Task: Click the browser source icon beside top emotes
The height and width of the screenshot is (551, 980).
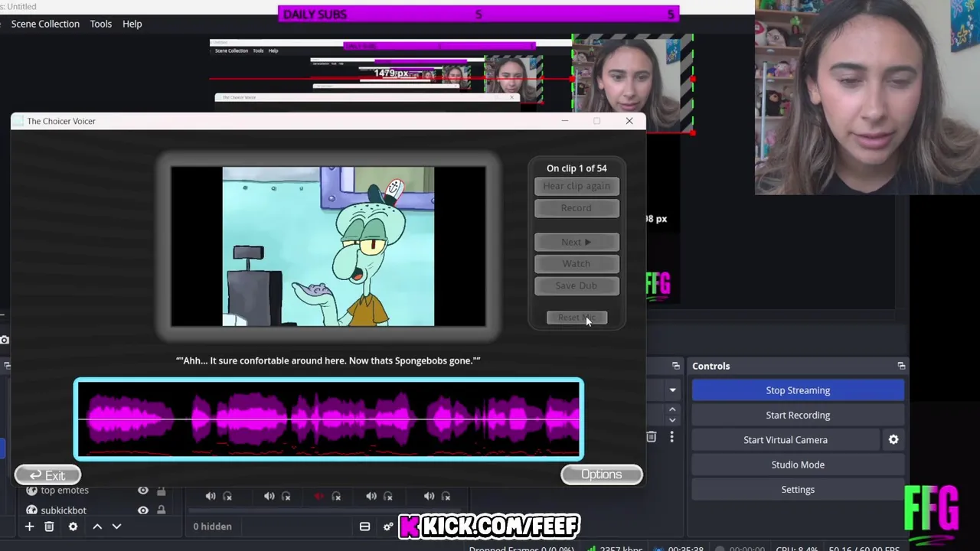Action: pos(31,491)
